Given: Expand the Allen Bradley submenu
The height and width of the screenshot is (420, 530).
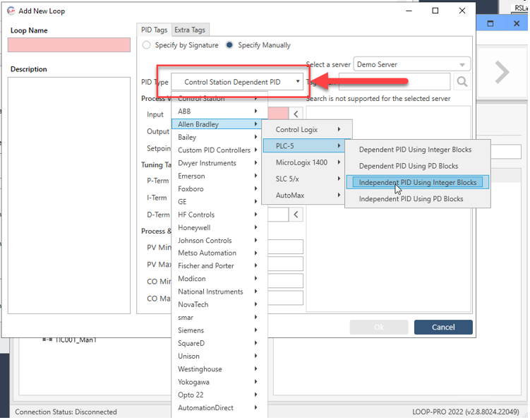Looking at the screenshot, I should (218, 124).
